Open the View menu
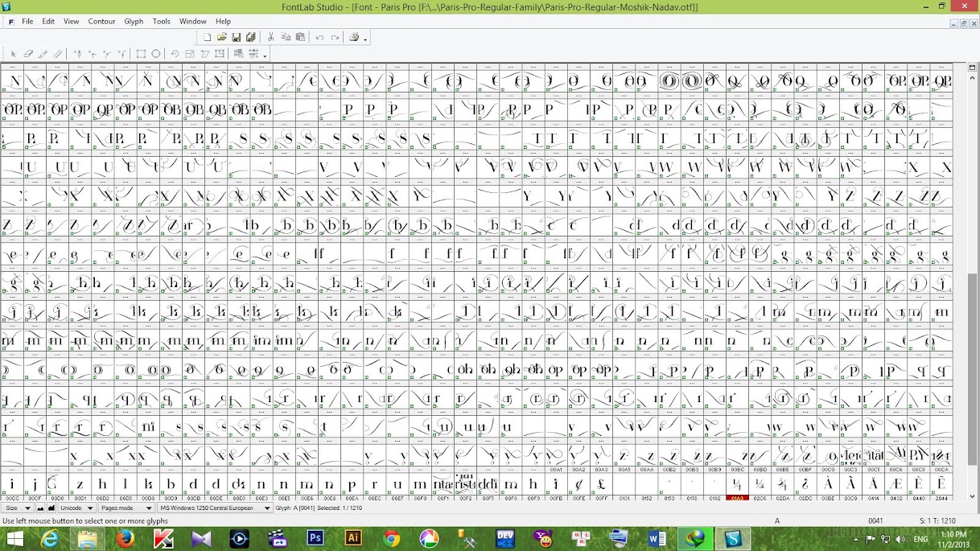 point(72,22)
